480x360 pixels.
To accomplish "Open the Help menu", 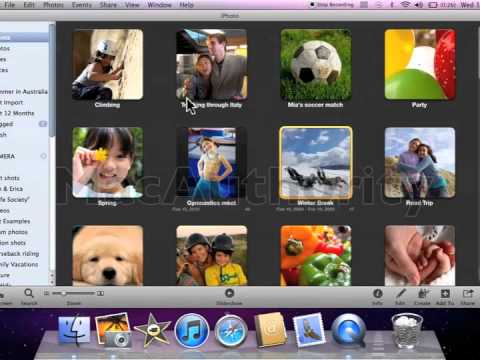I will click(186, 5).
